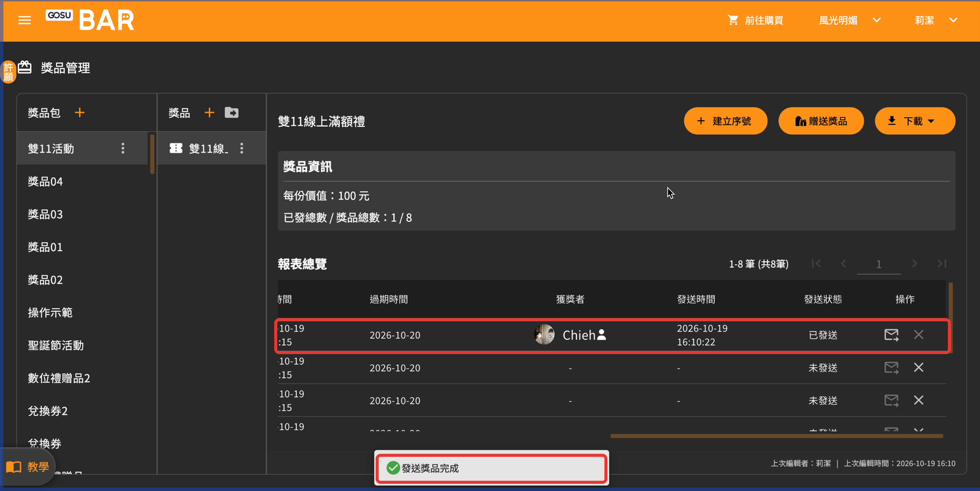Click the ticket icon of 雙11線 prize

(x=176, y=148)
